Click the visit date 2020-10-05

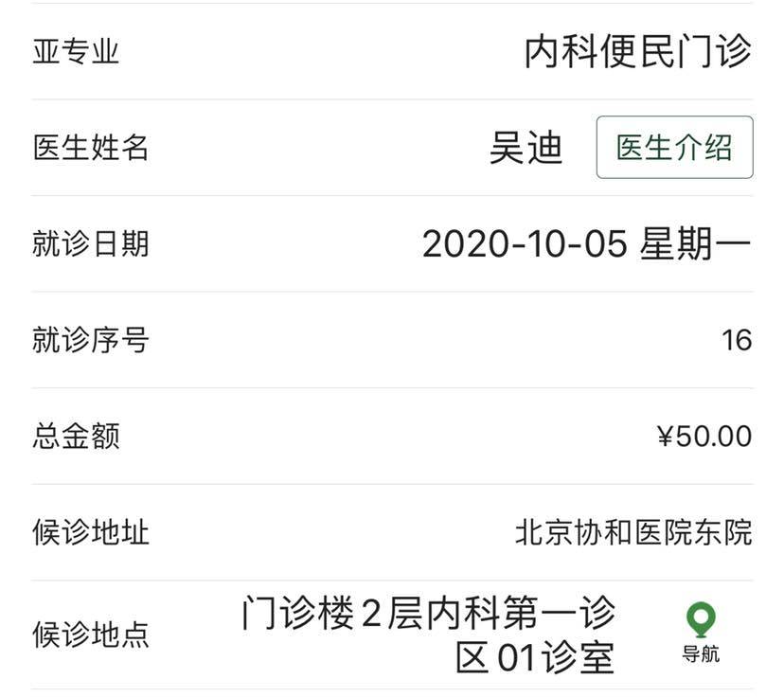click(525, 244)
